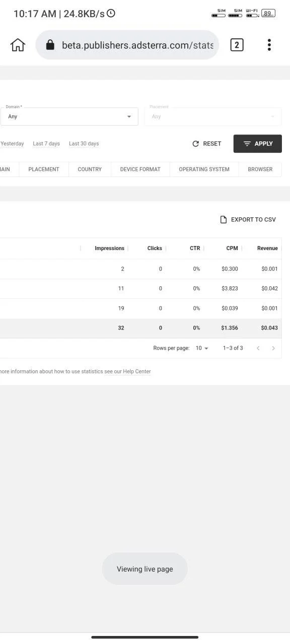The width and height of the screenshot is (290, 644).
Task: Sort by the CTR column header
Action: 195,248
